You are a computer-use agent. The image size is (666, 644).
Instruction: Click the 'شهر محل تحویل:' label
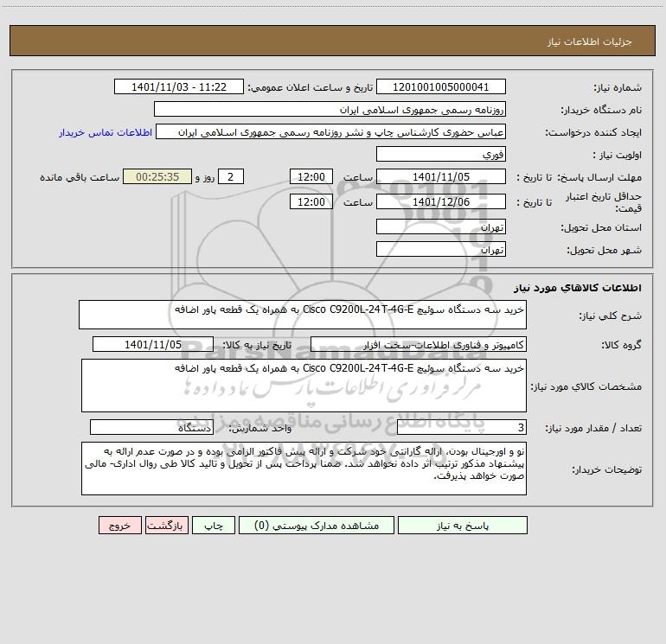[x=605, y=250]
